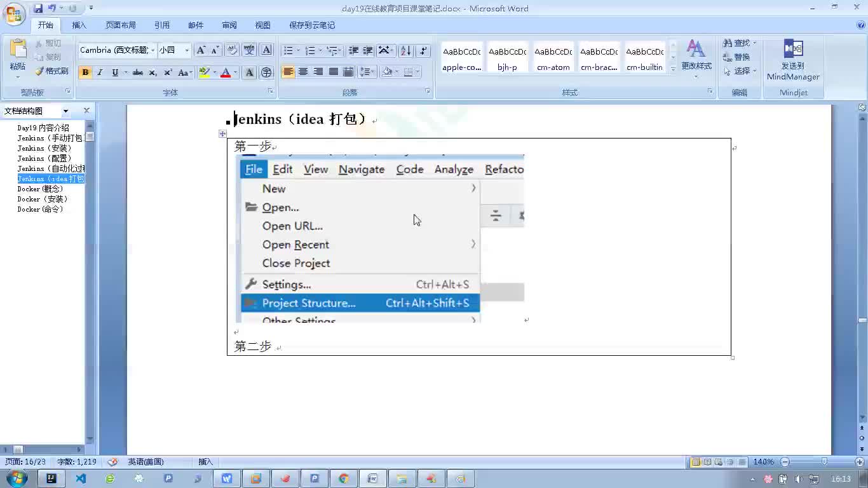This screenshot has width=868, height=488.
Task: Activate the Format Painter (格式刷)
Action: pyautogui.click(x=51, y=71)
